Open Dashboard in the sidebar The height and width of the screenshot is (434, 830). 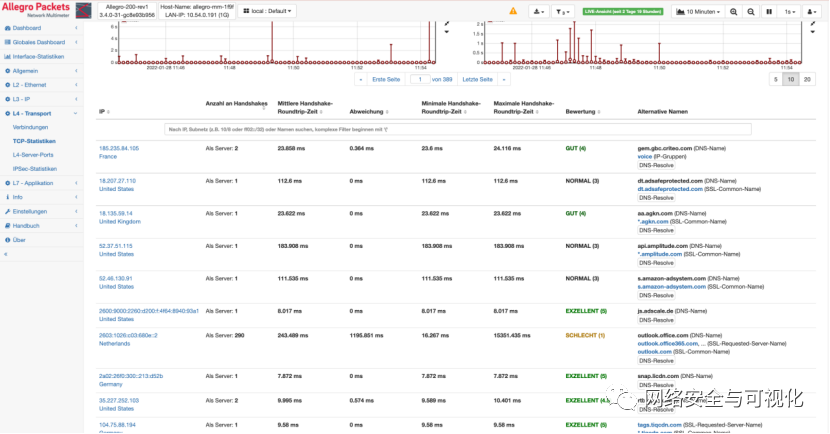(x=26, y=28)
